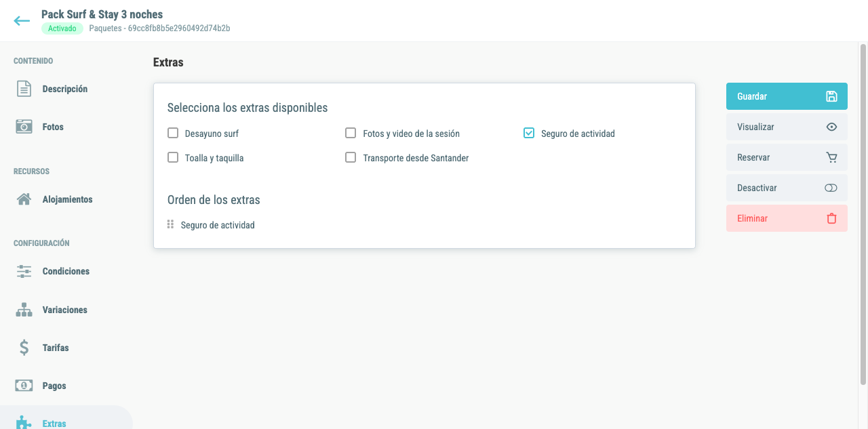Select Fotos y video de la sesión

[351, 133]
